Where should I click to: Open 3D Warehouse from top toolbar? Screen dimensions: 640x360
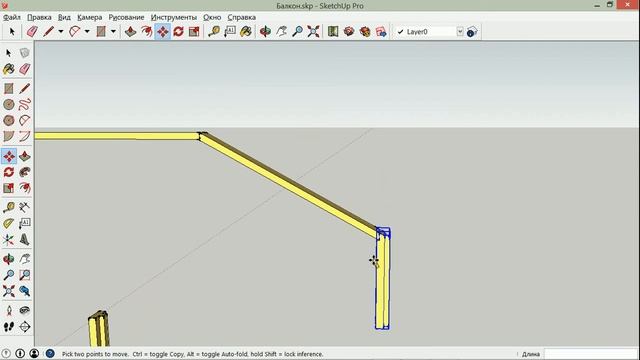(x=349, y=31)
